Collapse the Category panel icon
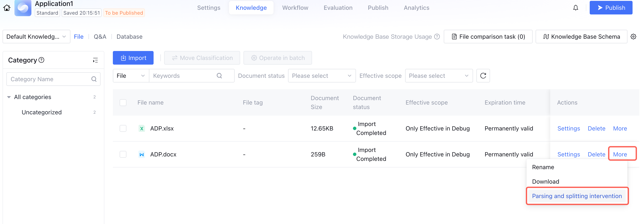The width and height of the screenshot is (644, 224). click(95, 60)
